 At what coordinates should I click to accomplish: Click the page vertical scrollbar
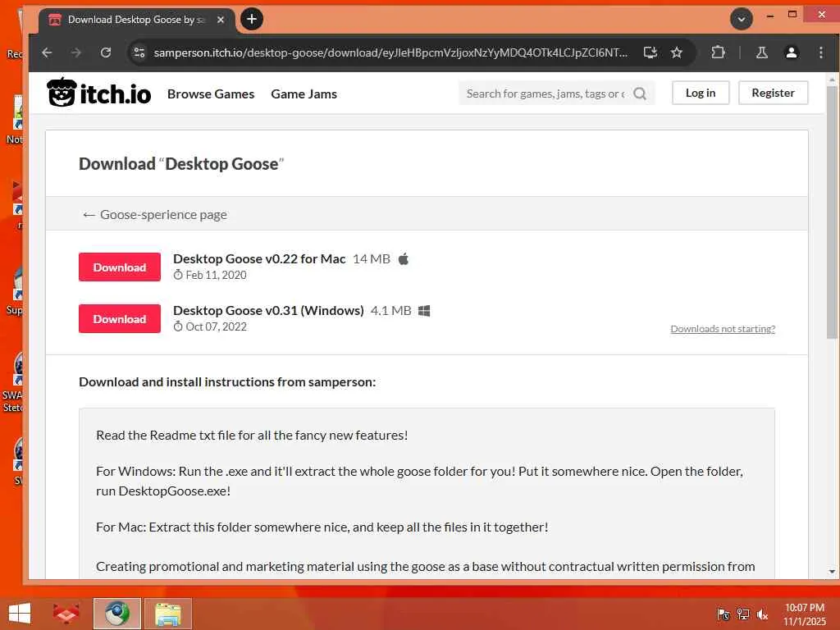[x=832, y=212]
